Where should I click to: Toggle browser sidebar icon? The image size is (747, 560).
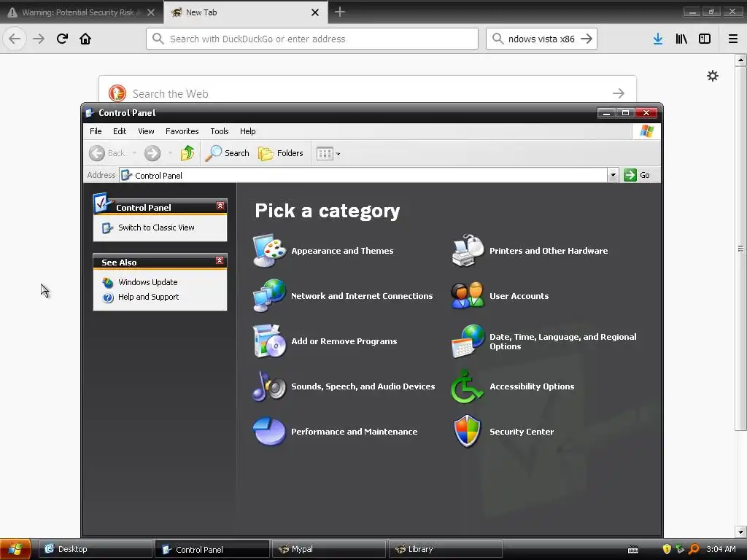coord(705,39)
